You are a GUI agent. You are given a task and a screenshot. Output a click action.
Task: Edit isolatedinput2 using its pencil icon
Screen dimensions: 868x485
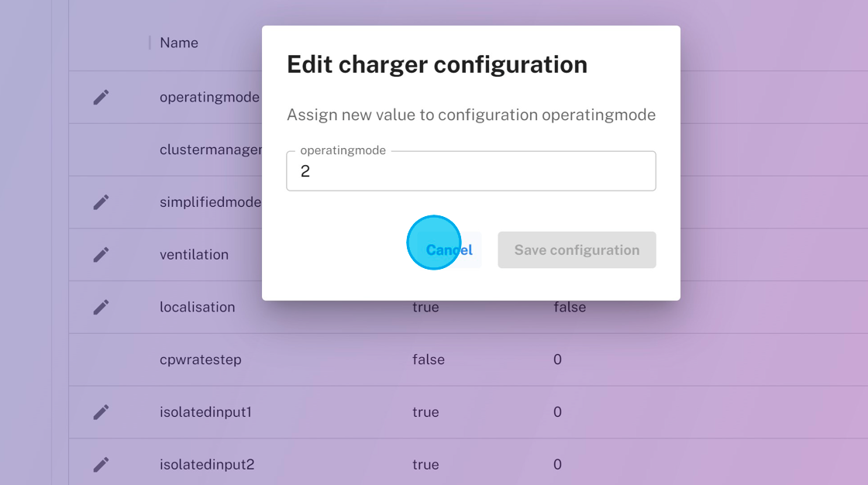pyautogui.click(x=101, y=465)
